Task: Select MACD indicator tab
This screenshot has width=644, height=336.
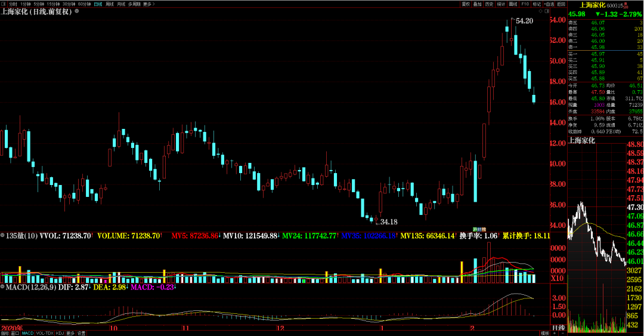Action: [27, 333]
